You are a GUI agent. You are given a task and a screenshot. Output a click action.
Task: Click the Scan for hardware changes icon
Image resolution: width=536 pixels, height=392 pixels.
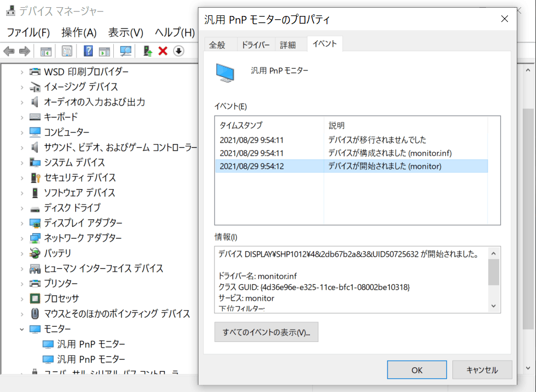[126, 51]
